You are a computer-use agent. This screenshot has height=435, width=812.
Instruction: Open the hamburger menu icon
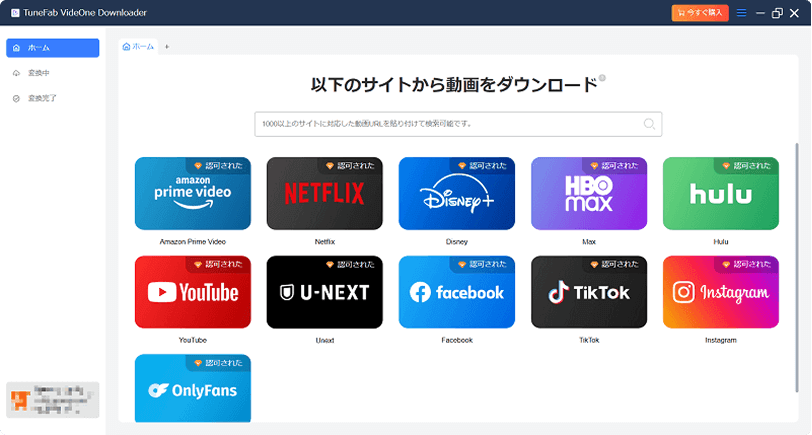coord(742,12)
